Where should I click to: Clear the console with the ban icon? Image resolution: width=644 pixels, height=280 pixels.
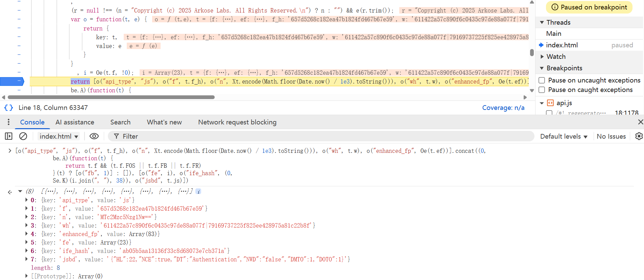pos(23,136)
